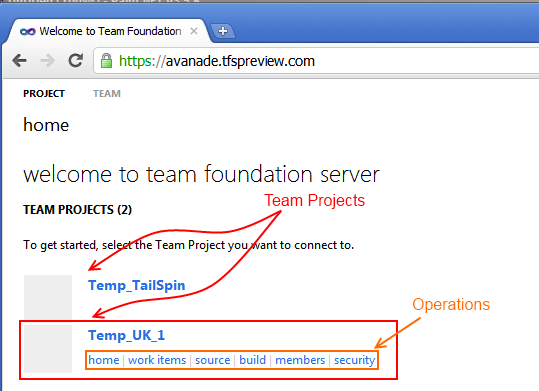Open Temp_UK_1 work items link
Viewport: 539px width, 391px height.
pyautogui.click(x=157, y=360)
